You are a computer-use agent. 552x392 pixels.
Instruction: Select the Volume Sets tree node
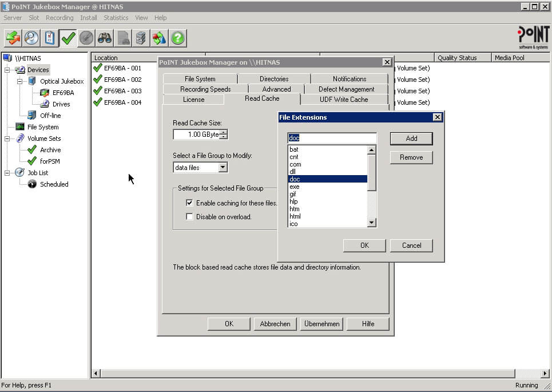[44, 138]
